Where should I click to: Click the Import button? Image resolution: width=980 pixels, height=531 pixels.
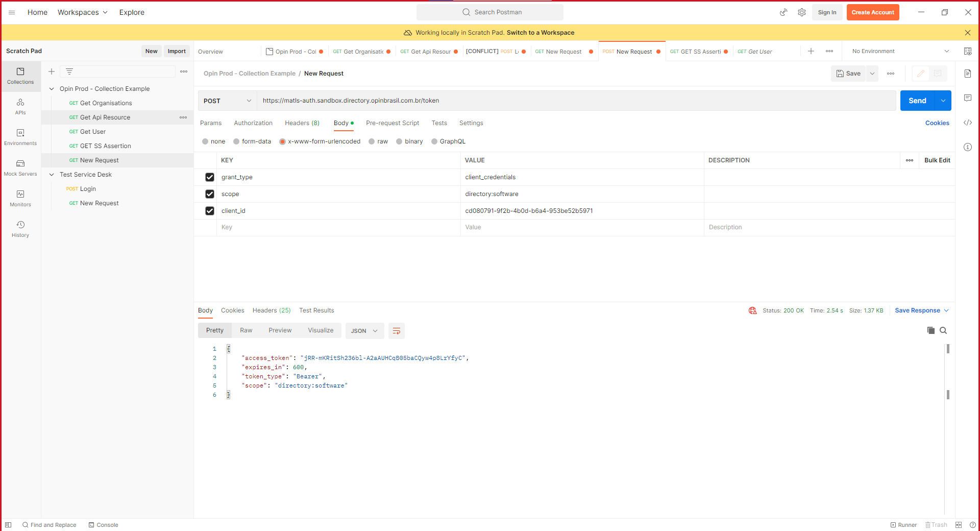[x=177, y=51]
